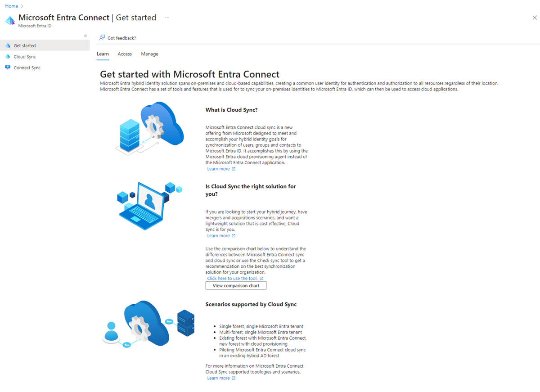The height and width of the screenshot is (392, 540).
Task: Close the Entra Connect blade
Action: coord(535,18)
